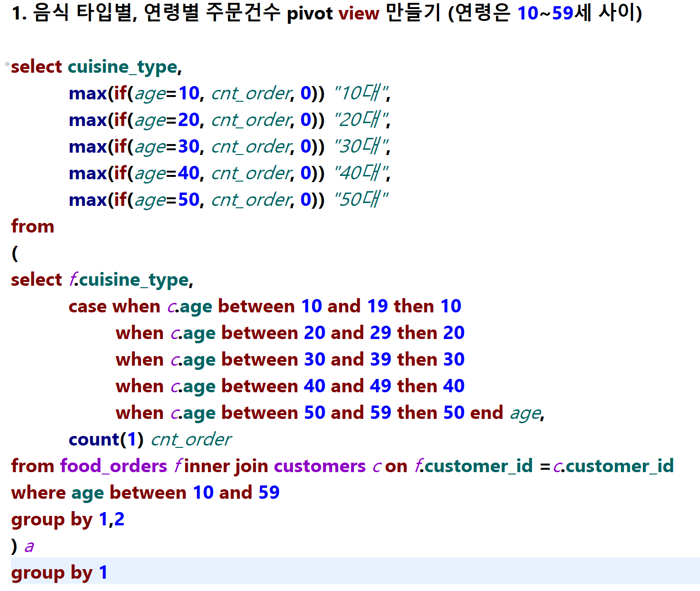Place cursor on "max" in the age=20 line

tap(88, 120)
